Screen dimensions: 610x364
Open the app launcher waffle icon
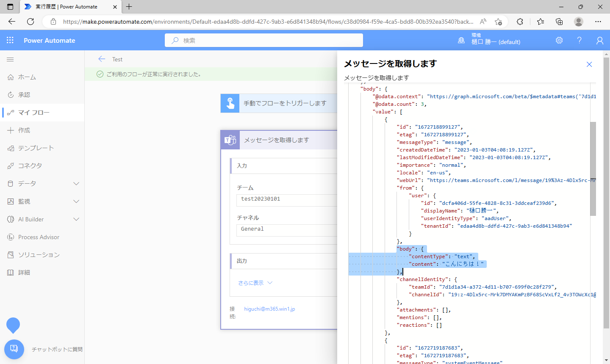pyautogui.click(x=10, y=40)
